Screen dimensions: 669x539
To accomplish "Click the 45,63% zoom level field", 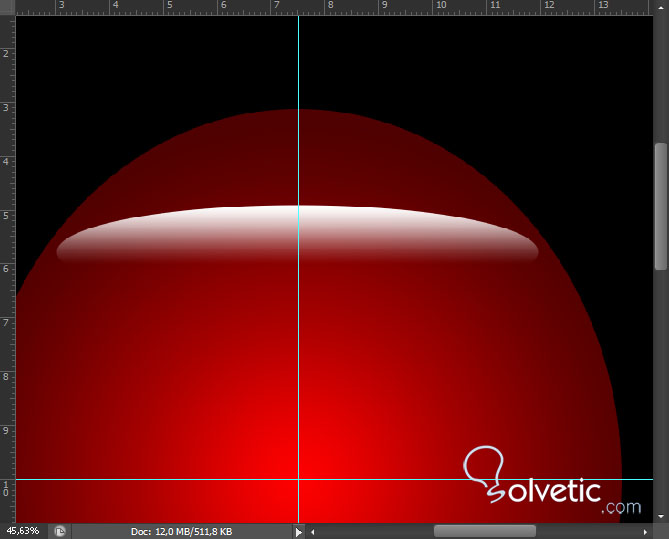I will click(x=23, y=531).
